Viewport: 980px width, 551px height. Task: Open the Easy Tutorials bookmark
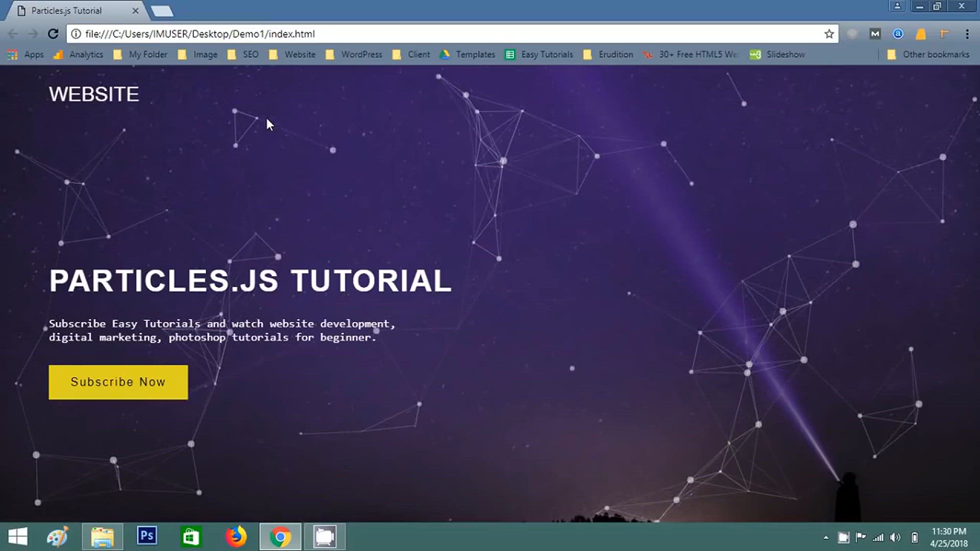(x=539, y=55)
